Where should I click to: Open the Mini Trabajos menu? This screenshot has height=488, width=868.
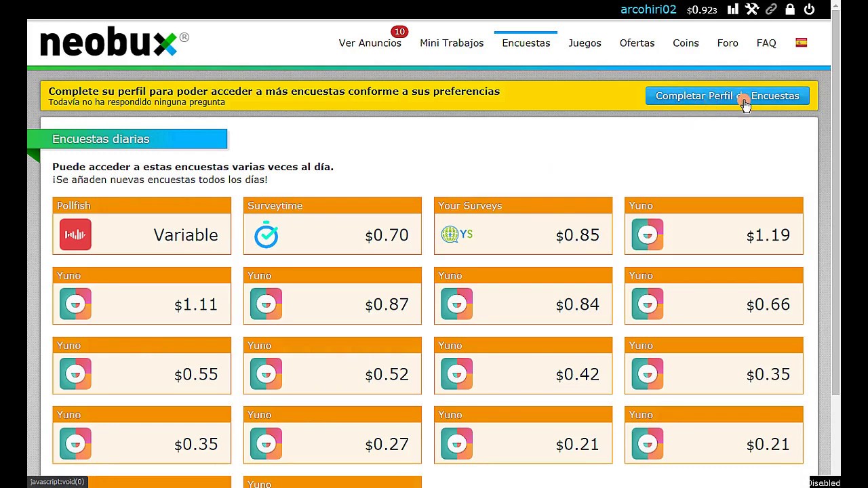click(452, 43)
